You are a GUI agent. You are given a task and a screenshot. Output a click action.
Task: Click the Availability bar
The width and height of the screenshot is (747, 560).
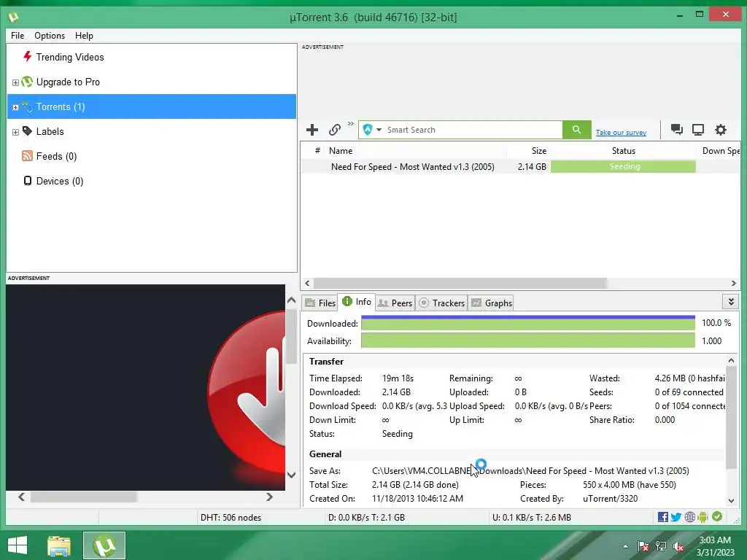pos(528,341)
